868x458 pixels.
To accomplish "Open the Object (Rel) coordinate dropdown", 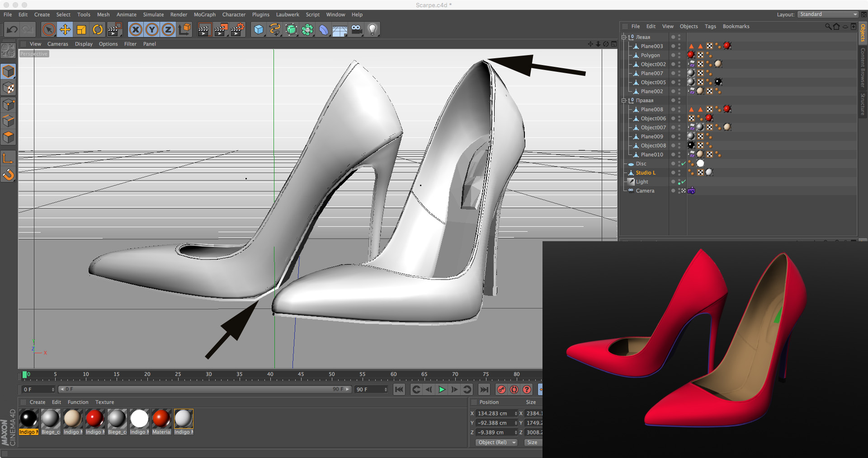I will coord(496,443).
